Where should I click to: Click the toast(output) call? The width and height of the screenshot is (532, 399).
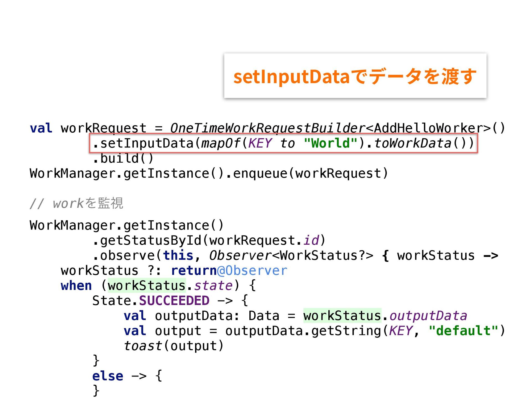pyautogui.click(x=173, y=346)
